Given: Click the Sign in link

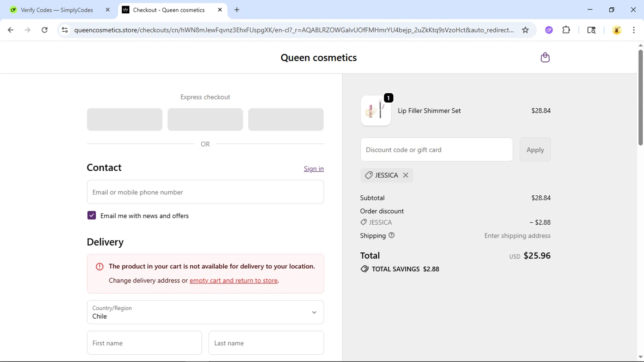Looking at the screenshot, I should [314, 169].
